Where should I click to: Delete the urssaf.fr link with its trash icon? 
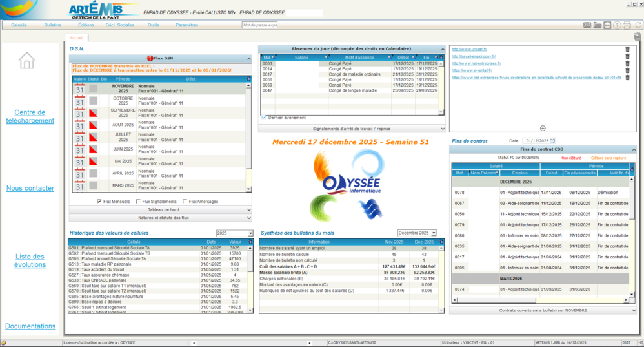pyautogui.click(x=627, y=49)
